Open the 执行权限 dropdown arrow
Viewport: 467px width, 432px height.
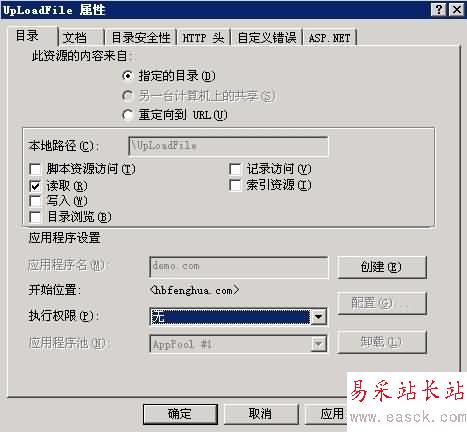[x=318, y=316]
